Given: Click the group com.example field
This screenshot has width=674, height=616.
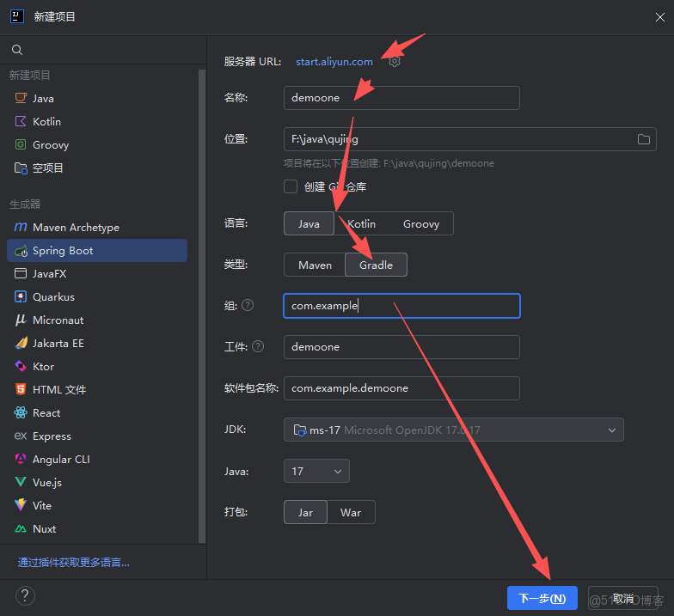Looking at the screenshot, I should pyautogui.click(x=401, y=306).
